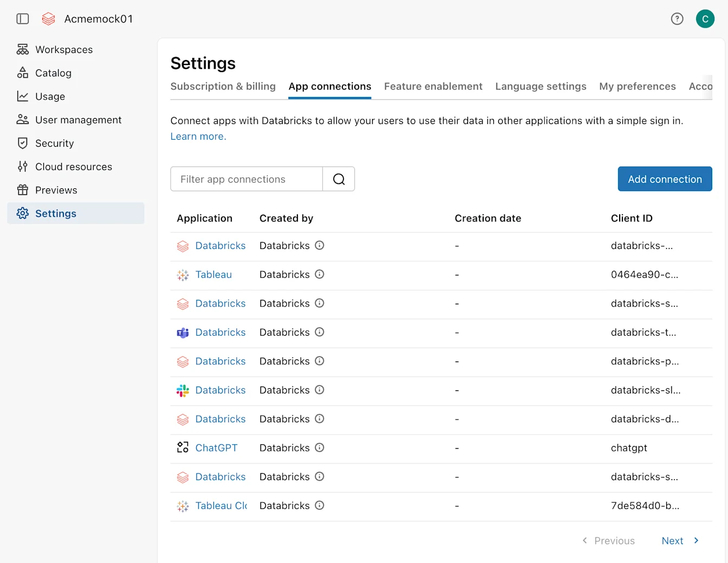
Task: Select the App connections tab
Action: [x=330, y=87]
